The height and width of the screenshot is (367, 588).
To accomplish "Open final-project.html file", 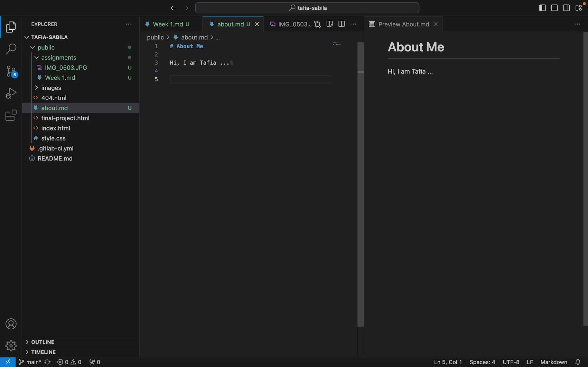I will (81, 118).
